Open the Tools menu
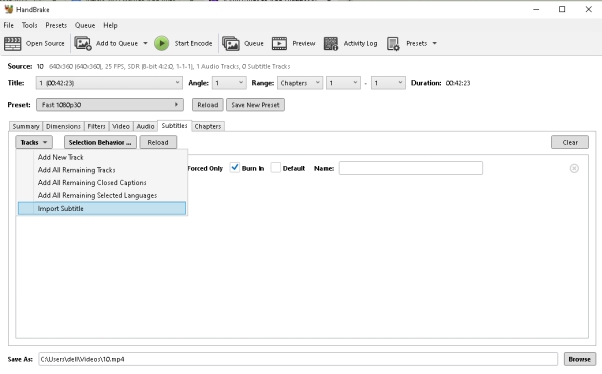Image resolution: width=602 pixels, height=374 pixels. [30, 25]
